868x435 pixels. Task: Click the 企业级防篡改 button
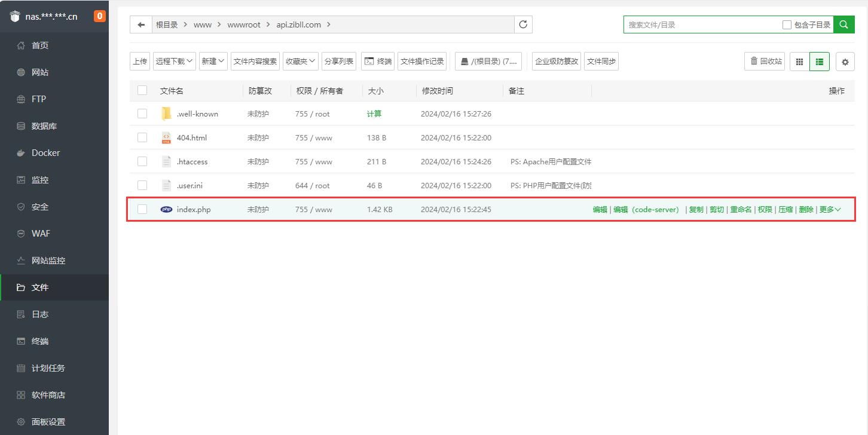pos(557,61)
